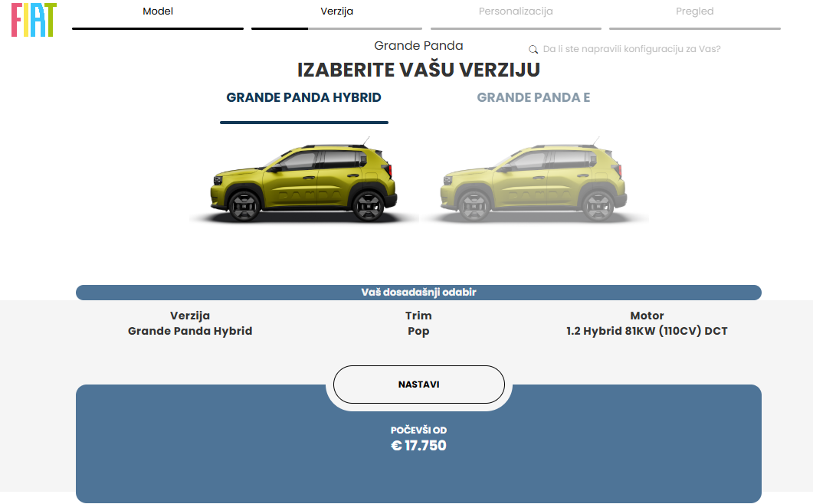
Task: Open the Personalizacija step
Action: coord(516,11)
